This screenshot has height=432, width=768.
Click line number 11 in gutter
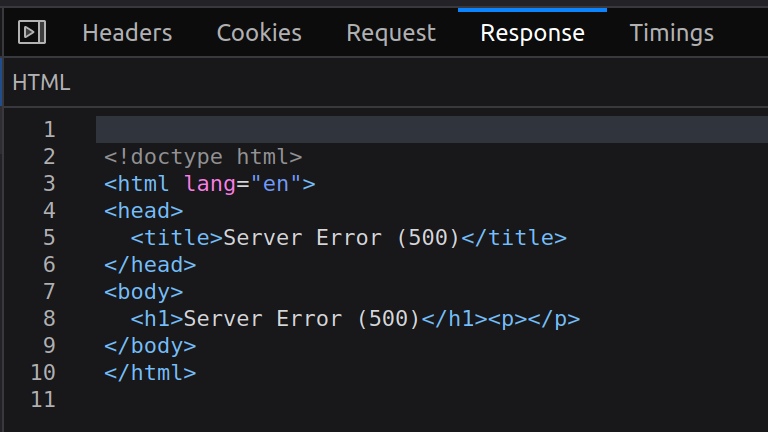43,400
